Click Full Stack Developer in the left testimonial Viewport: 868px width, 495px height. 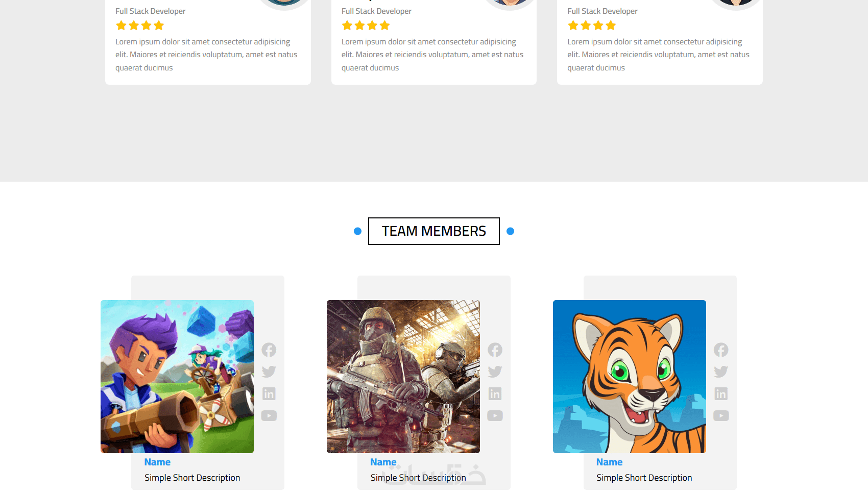tap(151, 11)
